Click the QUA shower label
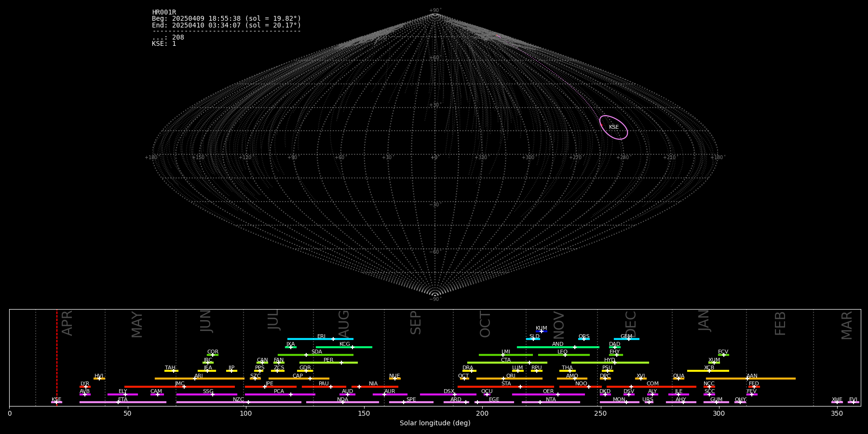Screen dimensions: 868x434 pyautogui.click(x=679, y=376)
